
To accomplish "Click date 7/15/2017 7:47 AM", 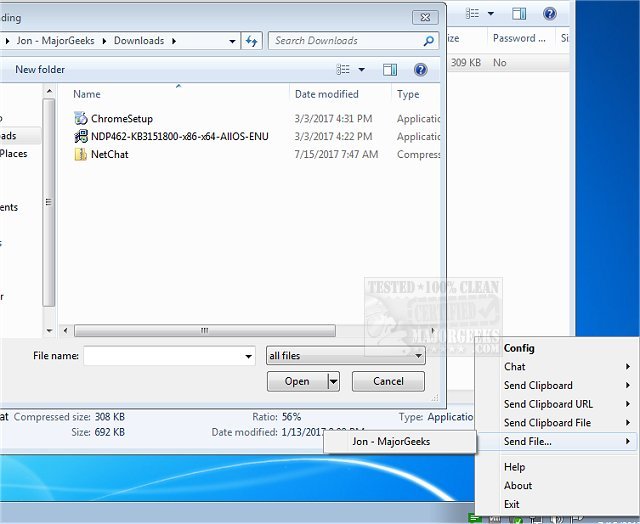I will 336,155.
